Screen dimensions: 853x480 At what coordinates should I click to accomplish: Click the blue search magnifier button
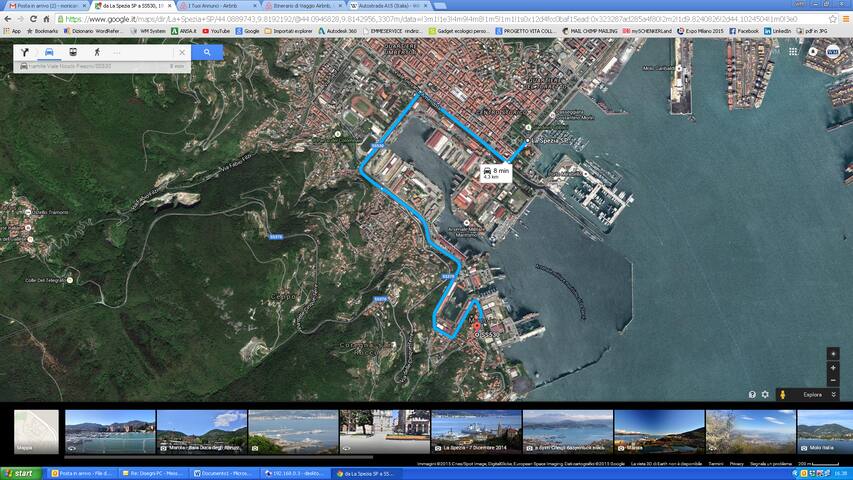(207, 52)
